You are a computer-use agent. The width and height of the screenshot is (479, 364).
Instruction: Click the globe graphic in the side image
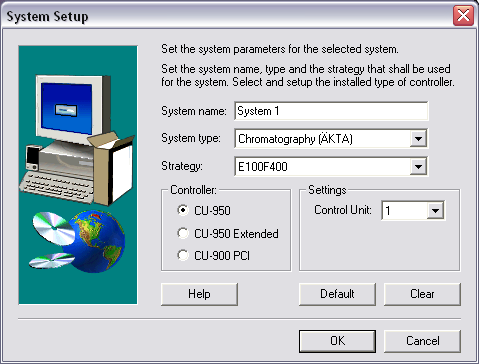tap(97, 241)
